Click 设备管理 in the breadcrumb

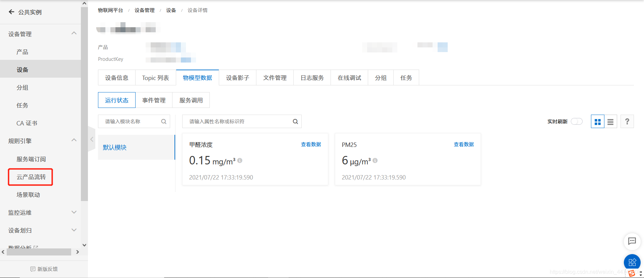pos(145,10)
